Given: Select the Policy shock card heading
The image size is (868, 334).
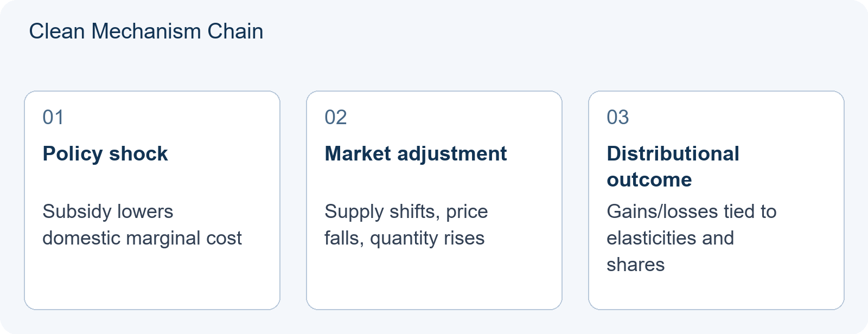Looking at the screenshot, I should tap(105, 153).
